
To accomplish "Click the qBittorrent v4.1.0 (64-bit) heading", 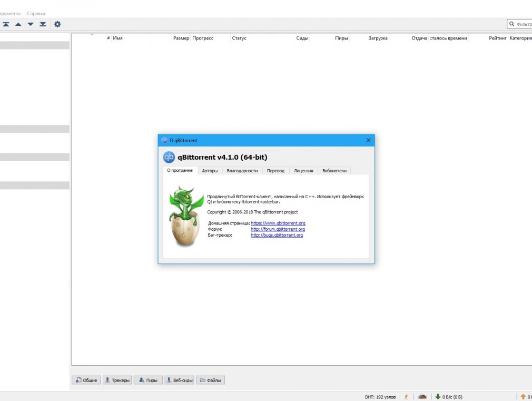I will coord(223,157).
